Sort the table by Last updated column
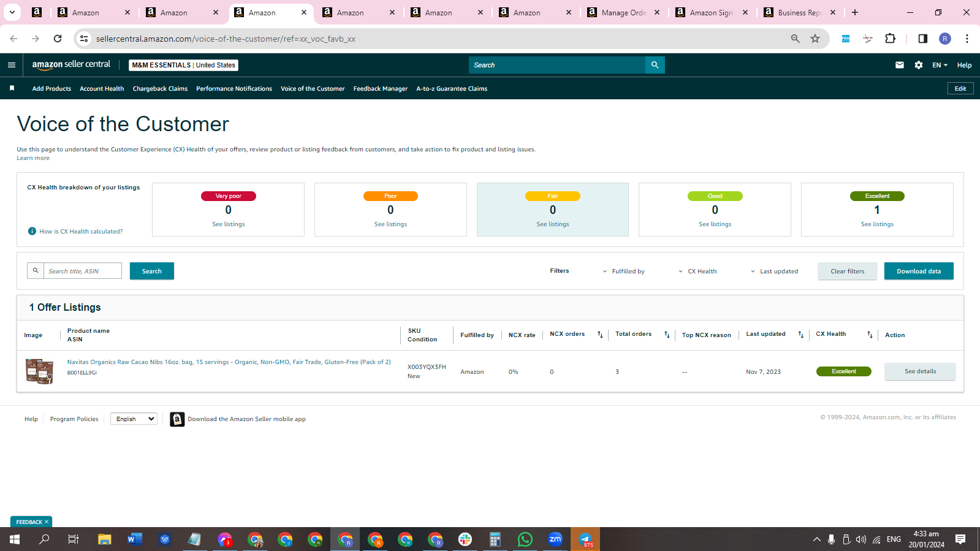This screenshot has height=551, width=980. click(x=800, y=335)
